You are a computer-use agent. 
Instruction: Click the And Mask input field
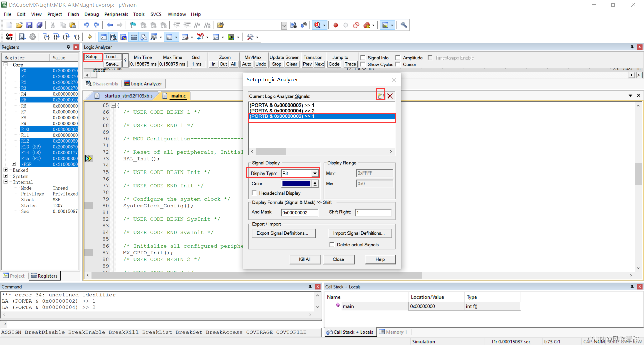299,212
